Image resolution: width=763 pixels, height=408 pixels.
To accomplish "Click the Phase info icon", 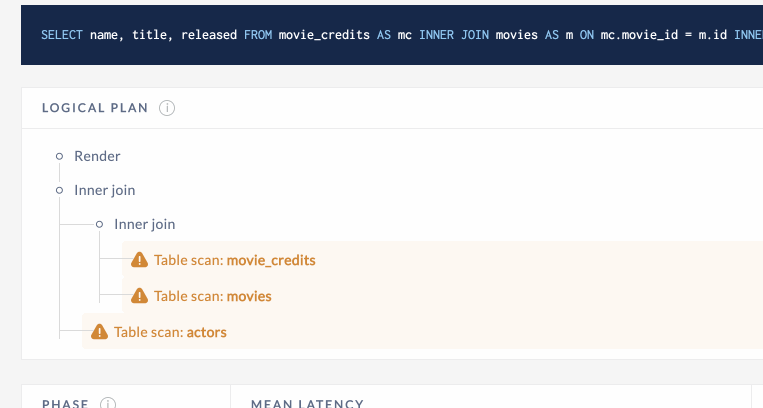I will click(108, 404).
